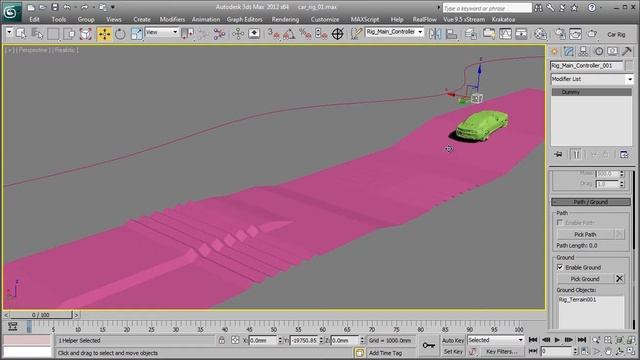
Task: Open the Graph Editors menu
Action: click(x=244, y=19)
